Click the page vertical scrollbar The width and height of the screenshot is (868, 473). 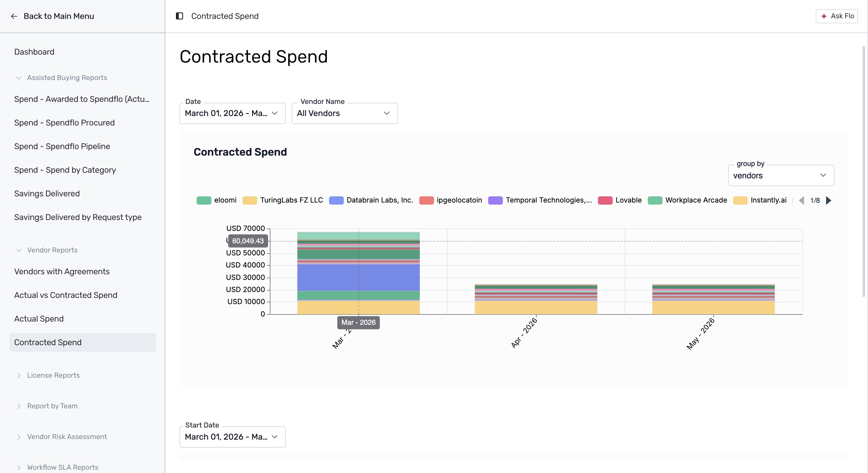click(864, 172)
